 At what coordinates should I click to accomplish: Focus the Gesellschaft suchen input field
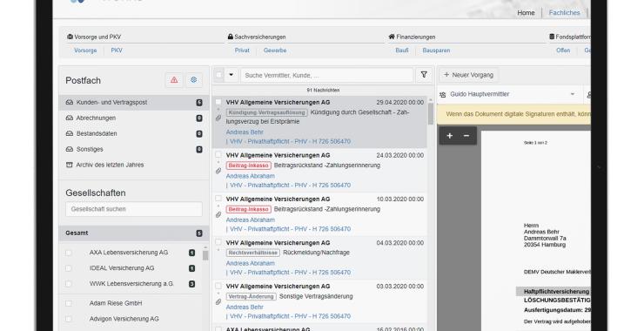point(134,209)
